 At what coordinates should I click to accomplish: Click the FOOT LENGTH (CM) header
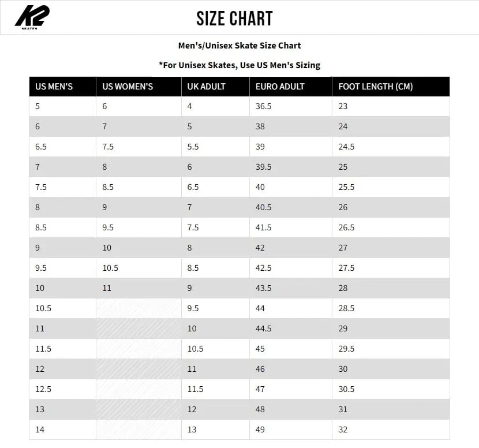pyautogui.click(x=375, y=87)
